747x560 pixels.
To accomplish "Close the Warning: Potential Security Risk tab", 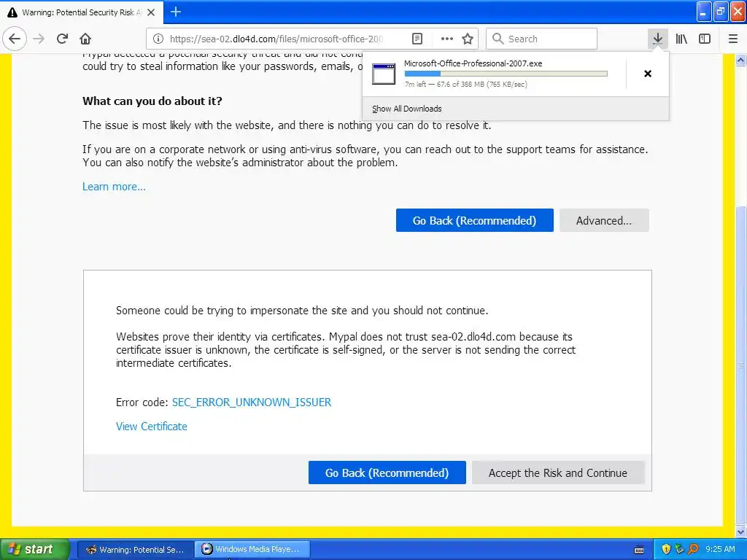I will click(x=151, y=12).
